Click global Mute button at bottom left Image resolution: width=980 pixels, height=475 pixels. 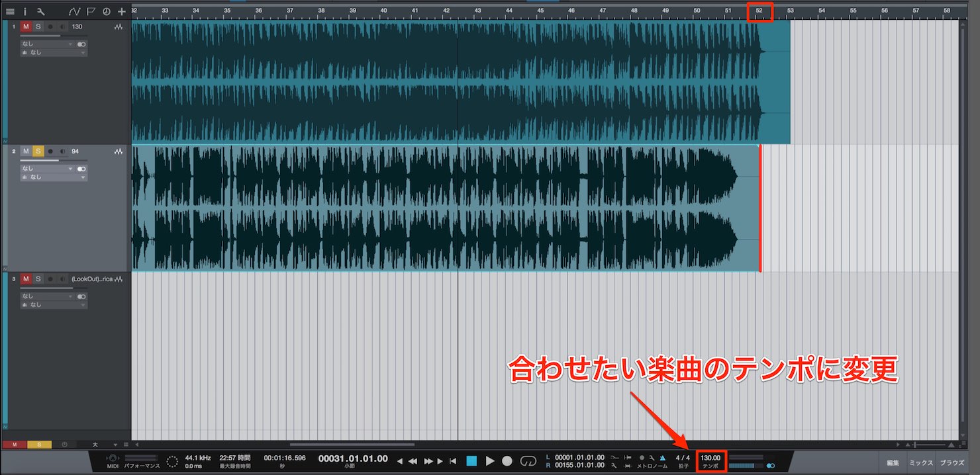(x=14, y=445)
